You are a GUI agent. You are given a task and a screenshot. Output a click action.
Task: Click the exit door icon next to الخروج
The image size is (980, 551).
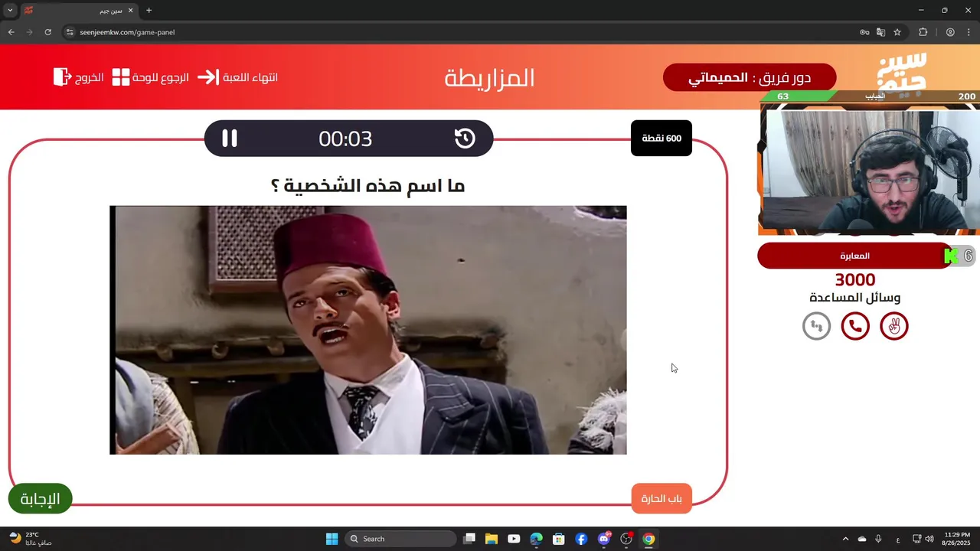(62, 77)
